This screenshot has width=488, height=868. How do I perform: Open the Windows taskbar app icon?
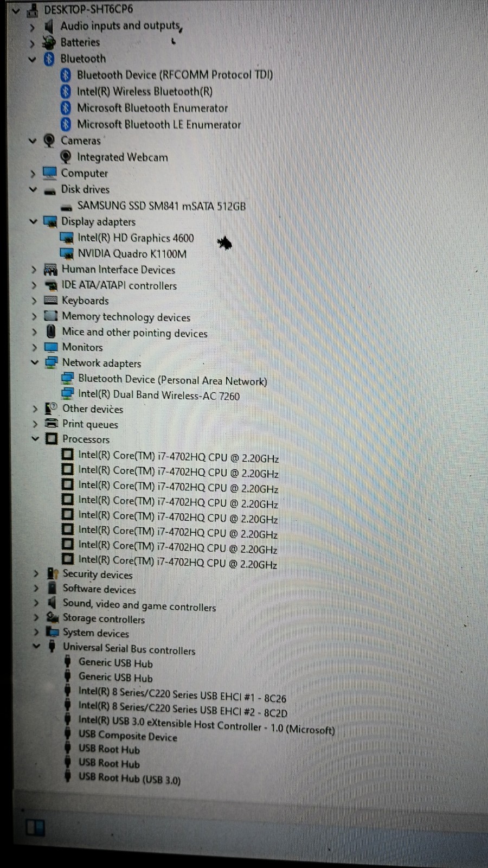(x=36, y=828)
